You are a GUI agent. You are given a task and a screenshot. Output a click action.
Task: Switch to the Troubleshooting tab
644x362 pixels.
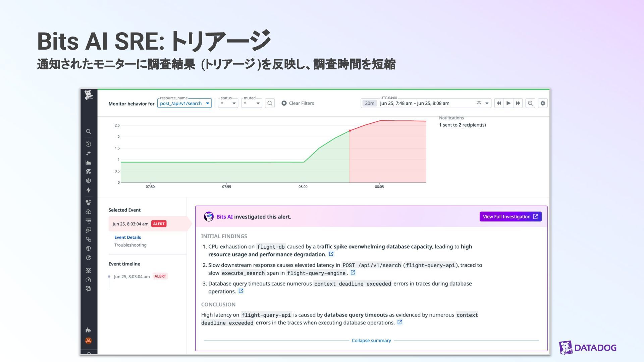tap(130, 245)
